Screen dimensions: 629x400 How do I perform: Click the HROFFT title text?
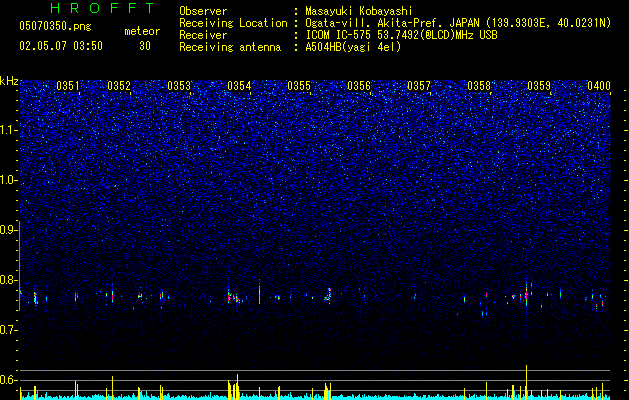click(x=103, y=8)
